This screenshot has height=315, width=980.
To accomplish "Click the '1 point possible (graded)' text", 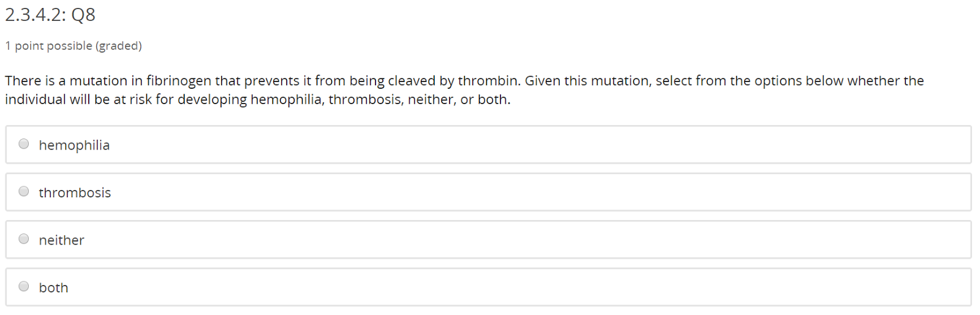I will coord(73,46).
